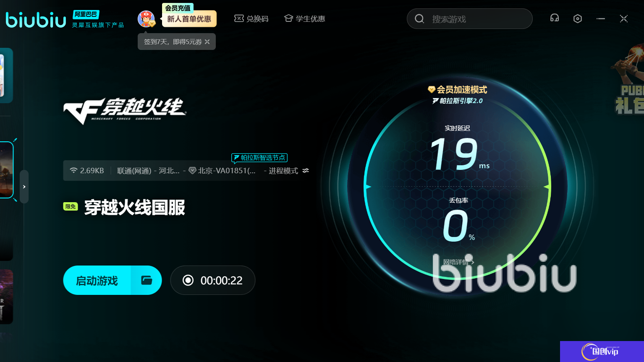The image size is (644, 362).
Task: Click the 限免 free badge
Action: click(71, 207)
